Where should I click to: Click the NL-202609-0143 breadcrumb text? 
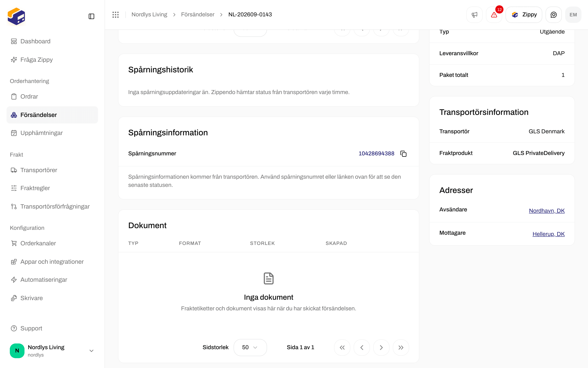pos(250,15)
